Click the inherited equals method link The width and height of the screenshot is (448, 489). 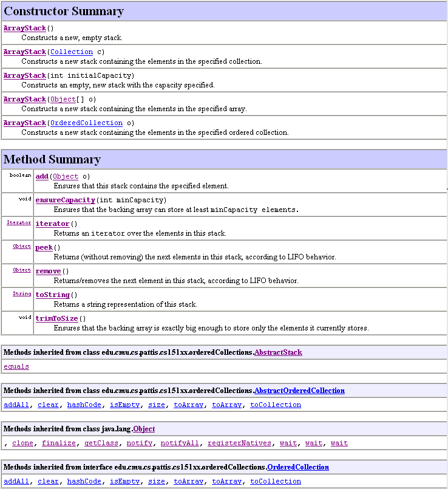click(x=16, y=366)
